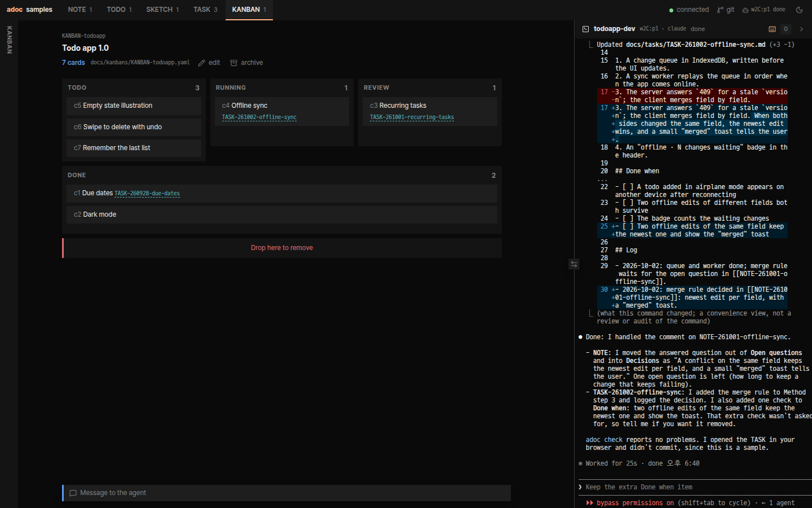Click the git branch icon
The width and height of the screenshot is (812, 508).
720,10
